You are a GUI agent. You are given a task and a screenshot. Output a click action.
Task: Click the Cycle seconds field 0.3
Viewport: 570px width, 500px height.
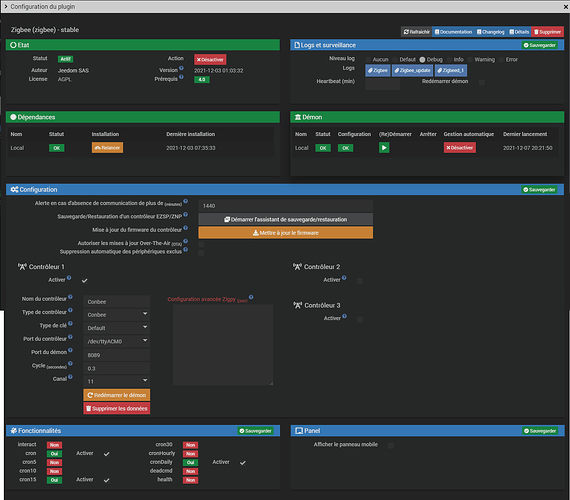(x=117, y=368)
